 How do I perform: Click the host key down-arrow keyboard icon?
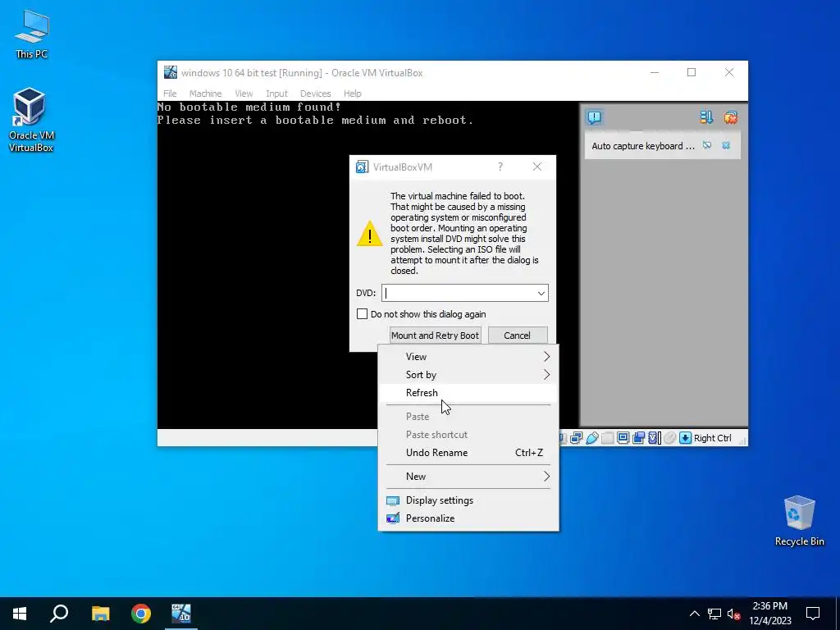point(685,438)
